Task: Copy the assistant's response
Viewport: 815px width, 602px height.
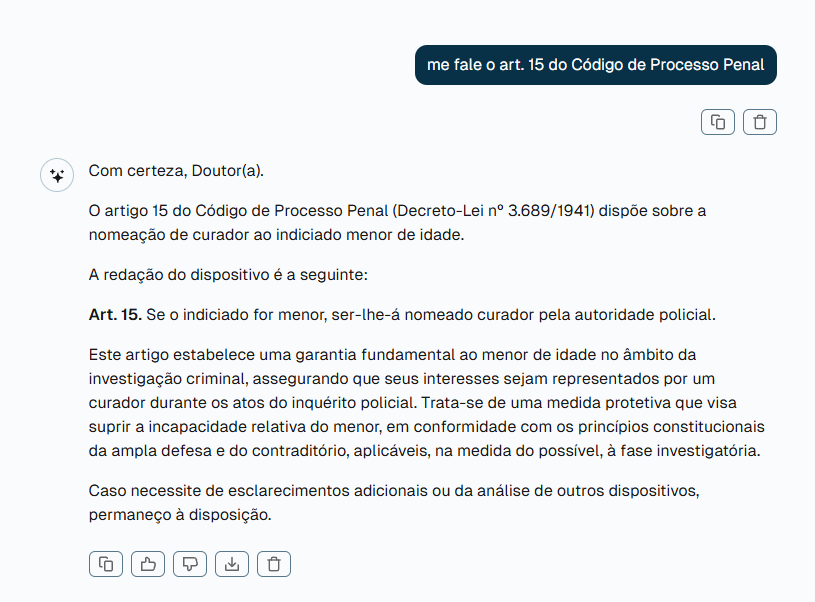Action: (x=106, y=564)
